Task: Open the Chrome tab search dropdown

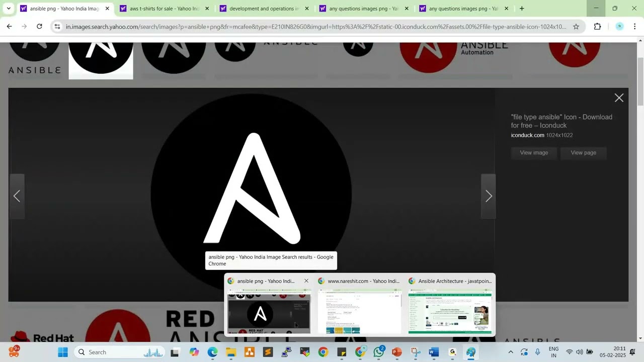Action: (9, 9)
